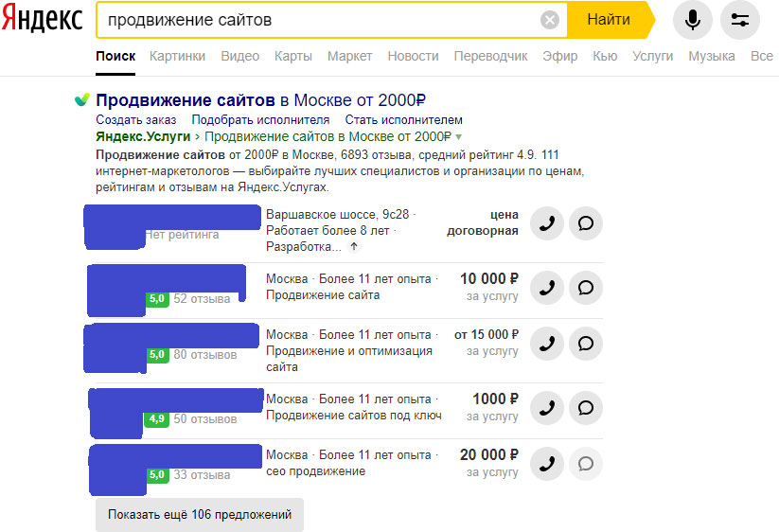Image resolution: width=779 pixels, height=532 pixels.
Task: Switch to the Картинки tab
Action: click(177, 56)
